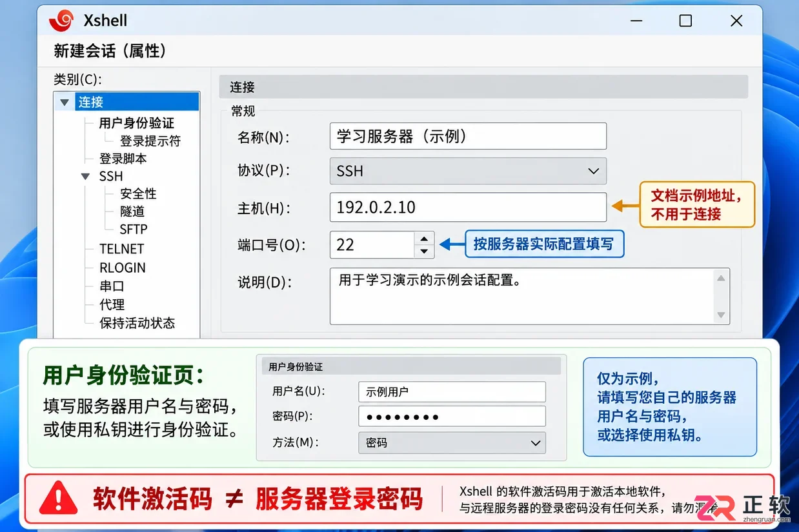Increase port number with up arrow

coord(424,239)
